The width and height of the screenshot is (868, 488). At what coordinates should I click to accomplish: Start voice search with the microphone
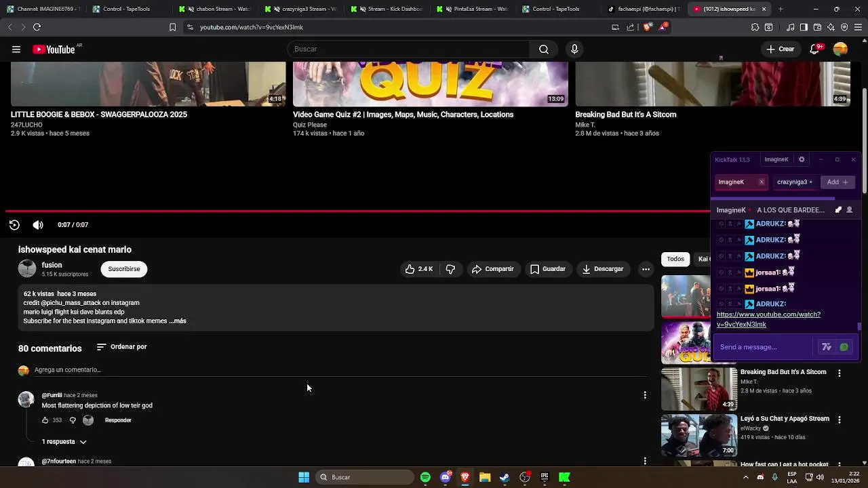[574, 49]
